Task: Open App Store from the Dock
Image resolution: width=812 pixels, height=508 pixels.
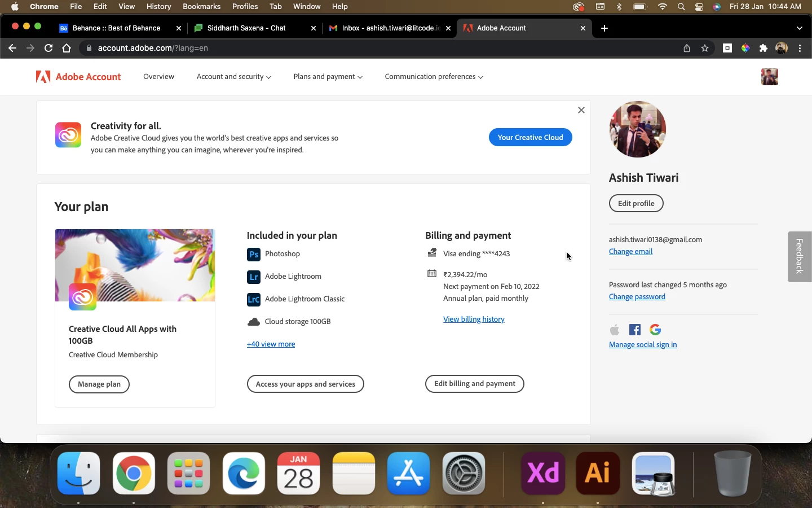Action: 409,473
